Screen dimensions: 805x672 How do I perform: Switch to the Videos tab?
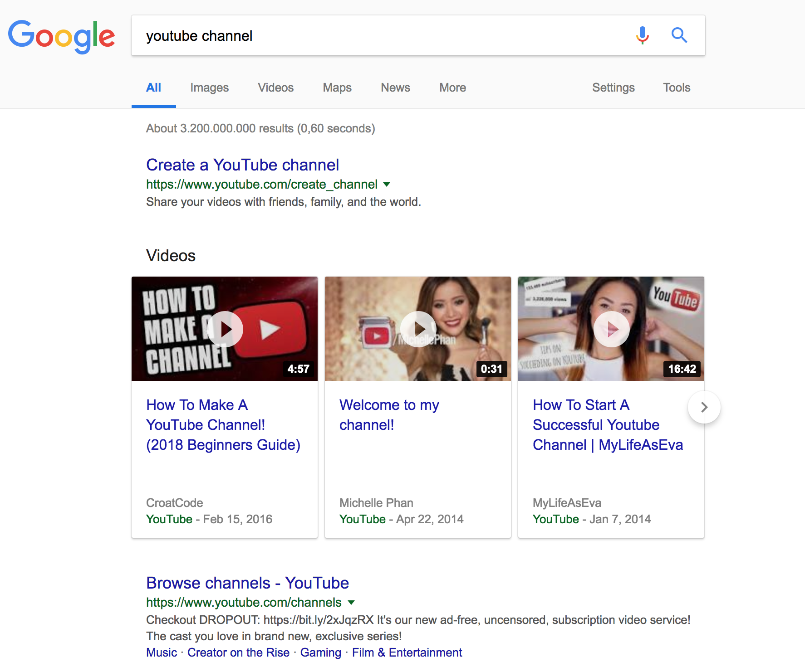click(x=275, y=88)
